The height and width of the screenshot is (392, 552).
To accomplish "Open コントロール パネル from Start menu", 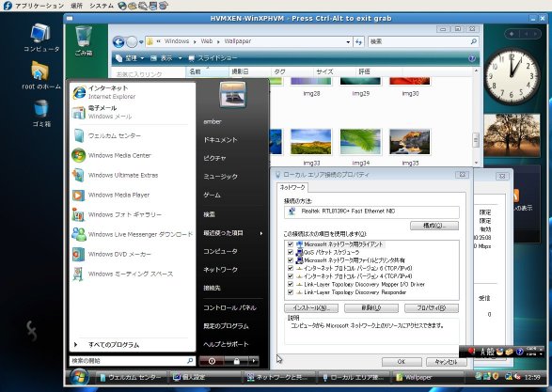I will pos(229,307).
